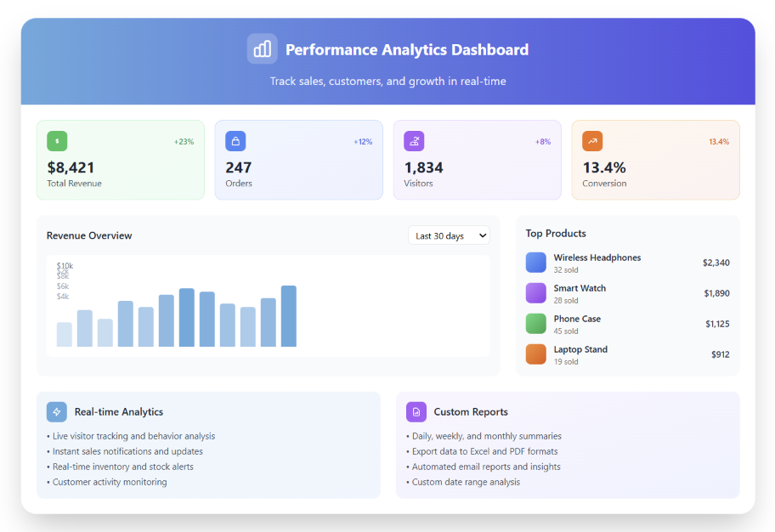Click Live visitor tracking and behavior analysis
This screenshot has height=532, width=775.
coord(131,436)
